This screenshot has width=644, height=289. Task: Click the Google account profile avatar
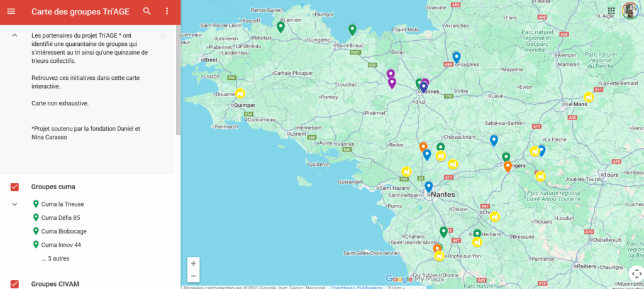[x=630, y=11]
